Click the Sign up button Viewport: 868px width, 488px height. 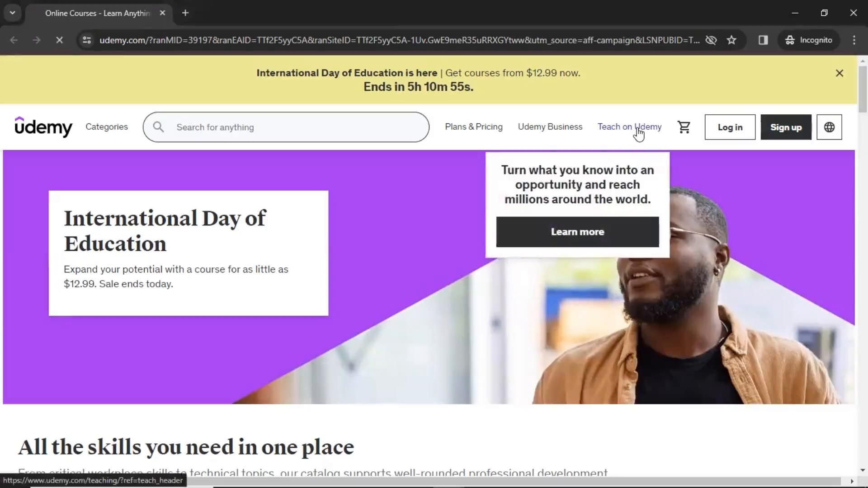(786, 127)
